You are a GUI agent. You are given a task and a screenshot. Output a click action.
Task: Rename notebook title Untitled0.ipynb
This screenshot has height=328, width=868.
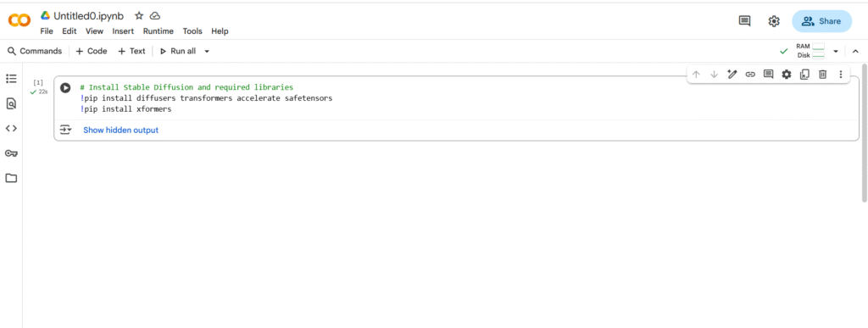[x=88, y=16]
